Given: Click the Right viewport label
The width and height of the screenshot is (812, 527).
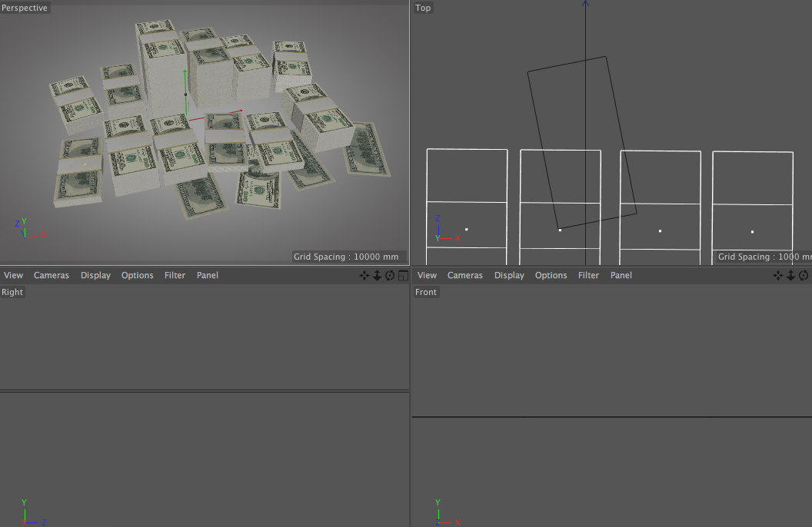Looking at the screenshot, I should pos(12,292).
